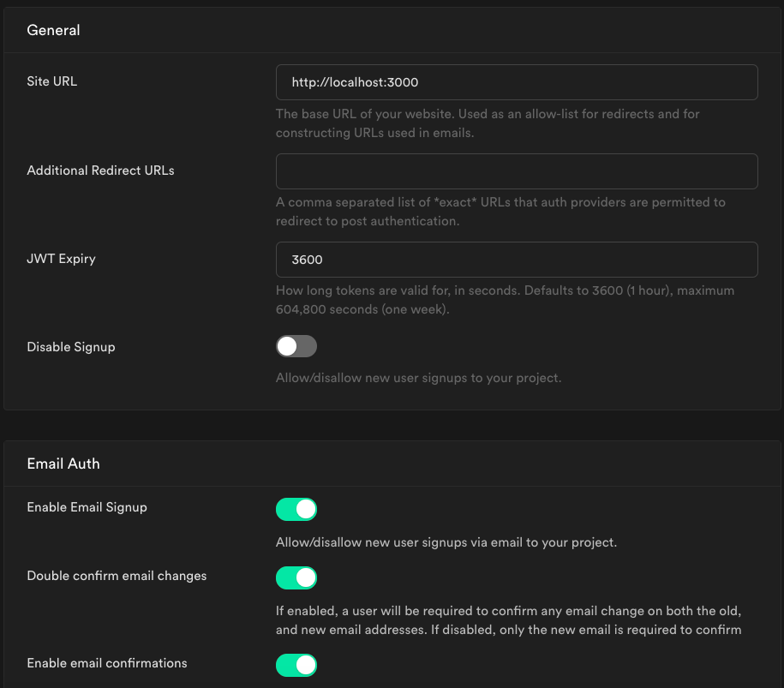Screen dimensions: 784x688
Task: Click the Email Auth section heading
Action: (x=63, y=464)
